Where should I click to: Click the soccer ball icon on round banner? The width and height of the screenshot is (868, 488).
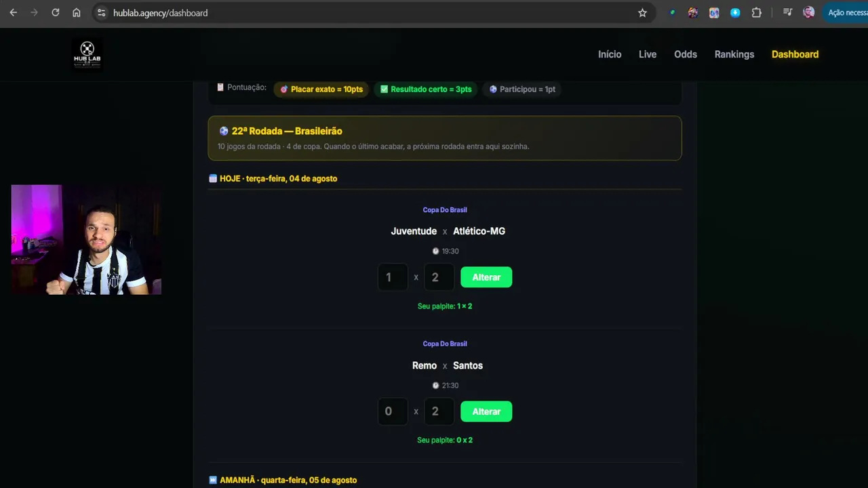[x=224, y=131]
